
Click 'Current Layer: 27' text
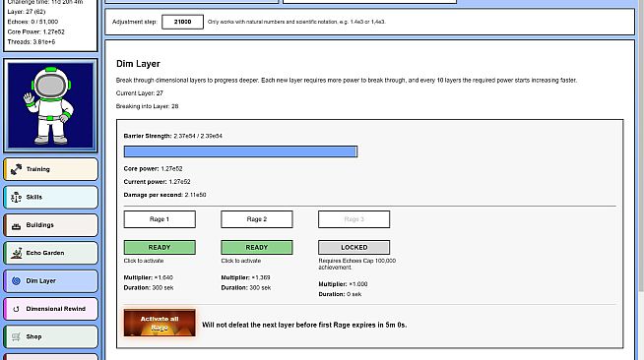coord(140,93)
